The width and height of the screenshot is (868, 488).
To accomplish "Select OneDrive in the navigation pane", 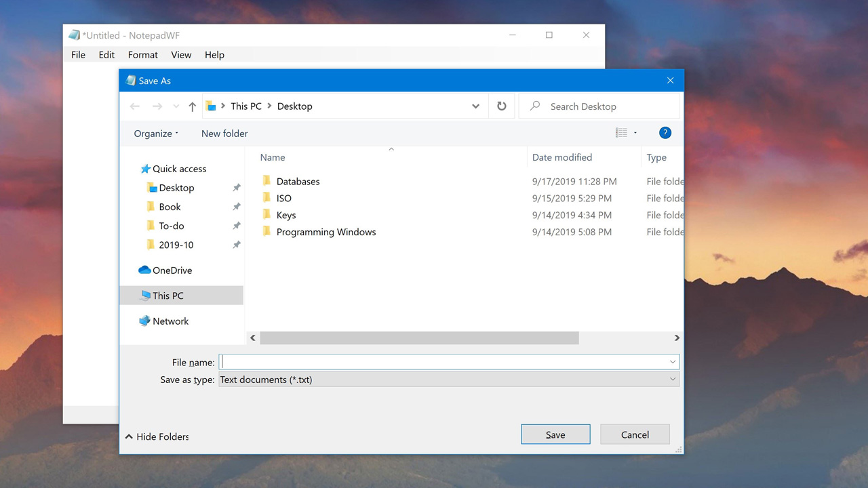I will 172,270.
